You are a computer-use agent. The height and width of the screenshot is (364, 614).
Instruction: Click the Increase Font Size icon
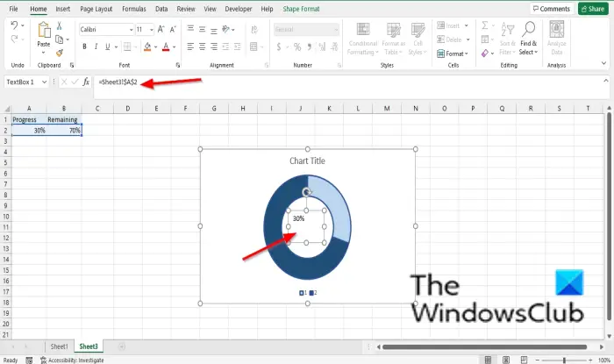coord(161,29)
